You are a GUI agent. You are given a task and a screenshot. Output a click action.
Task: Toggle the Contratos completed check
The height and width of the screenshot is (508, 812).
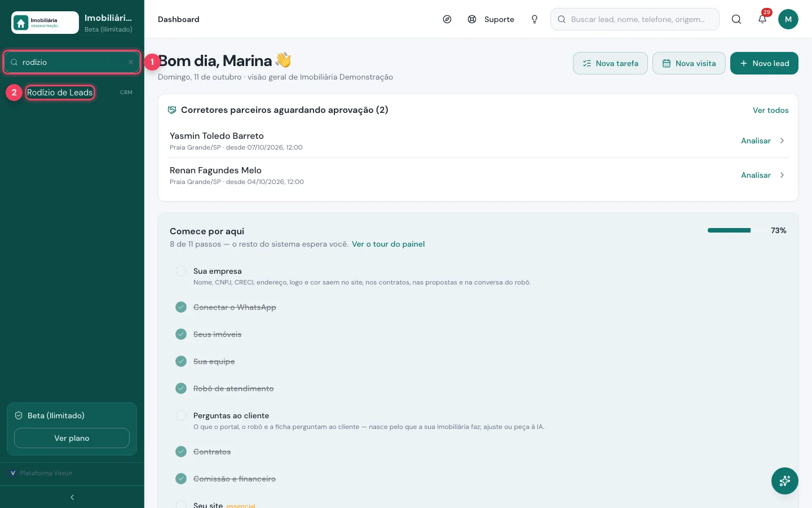[181, 452]
